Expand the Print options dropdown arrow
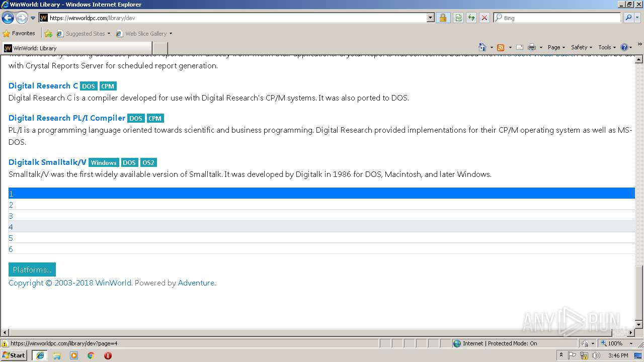The height and width of the screenshot is (362, 644). [x=541, y=47]
